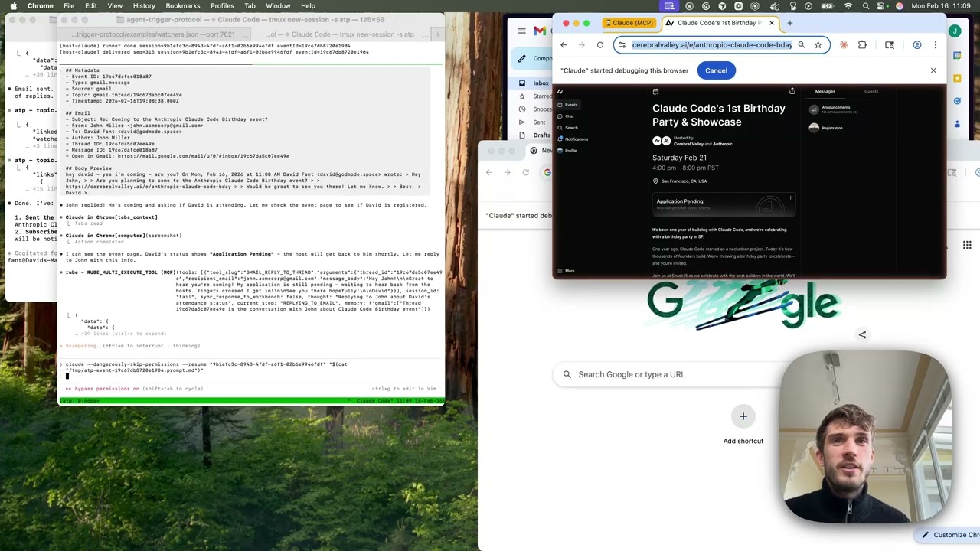Open the Gmail Drafts folder
This screenshot has height=551, width=980.
click(x=534, y=135)
